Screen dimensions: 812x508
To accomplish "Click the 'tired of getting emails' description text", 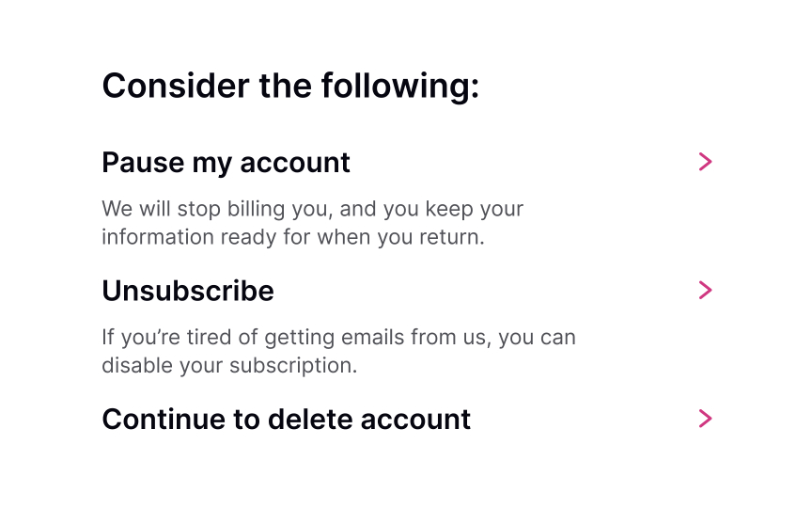I will point(338,337).
